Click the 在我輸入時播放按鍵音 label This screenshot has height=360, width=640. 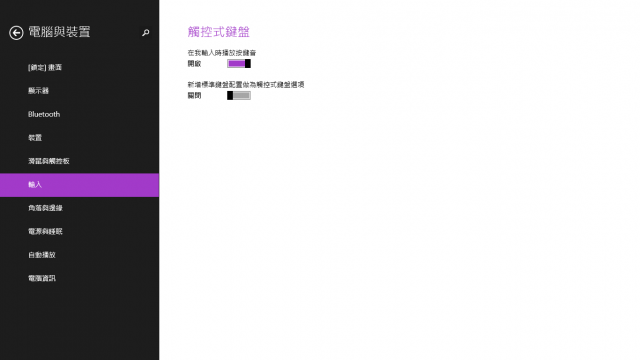(222, 53)
